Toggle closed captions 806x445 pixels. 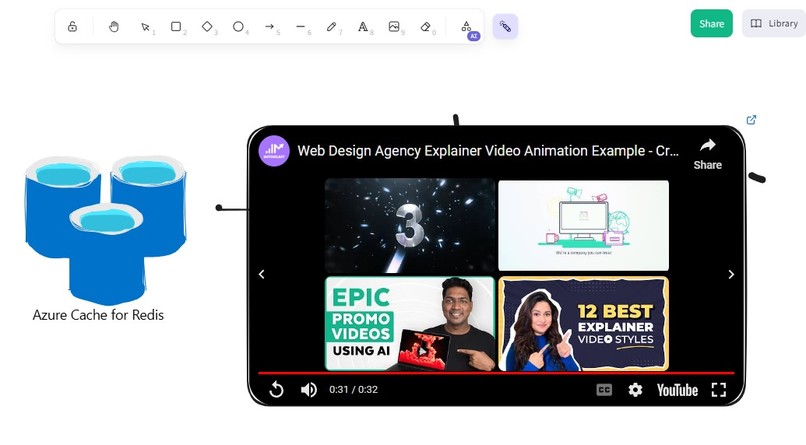604,390
